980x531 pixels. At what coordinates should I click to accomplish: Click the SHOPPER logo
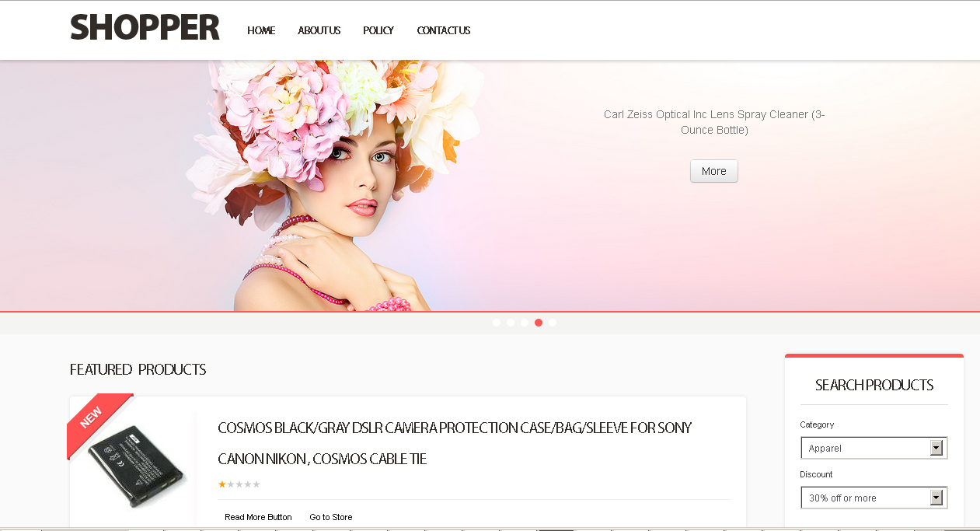(x=145, y=28)
